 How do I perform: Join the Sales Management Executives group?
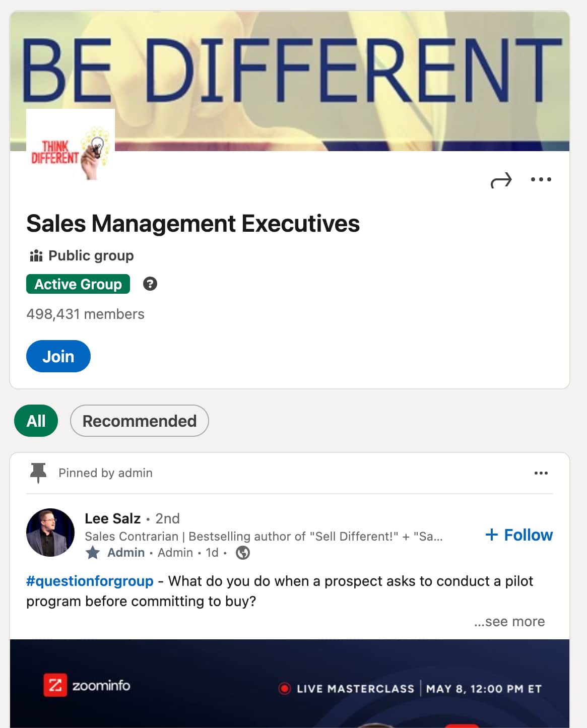(x=58, y=356)
